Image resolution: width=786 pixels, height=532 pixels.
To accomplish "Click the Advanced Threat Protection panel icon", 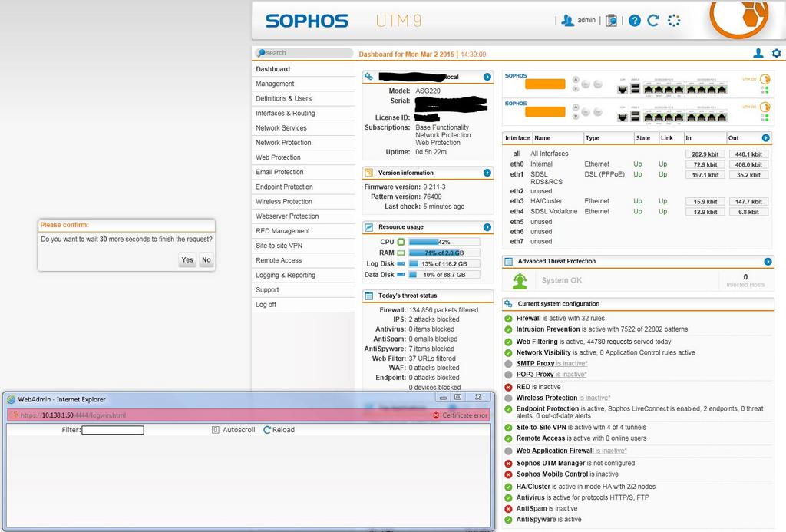I will click(x=508, y=261).
